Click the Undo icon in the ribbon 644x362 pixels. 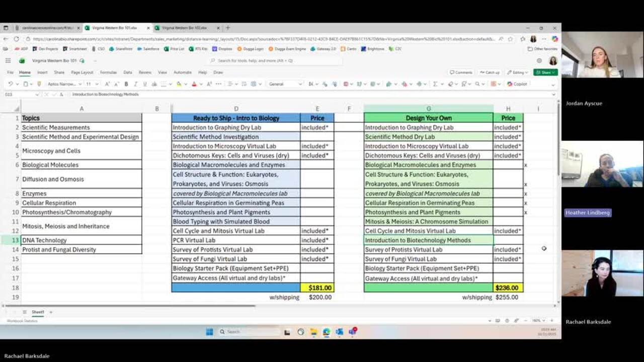pyautogui.click(x=11, y=84)
